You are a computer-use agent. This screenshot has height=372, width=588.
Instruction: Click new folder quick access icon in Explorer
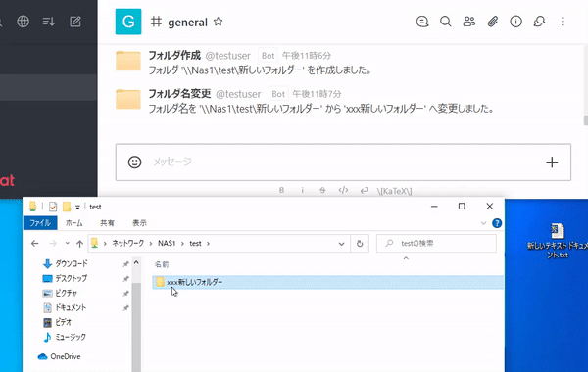[x=67, y=207]
